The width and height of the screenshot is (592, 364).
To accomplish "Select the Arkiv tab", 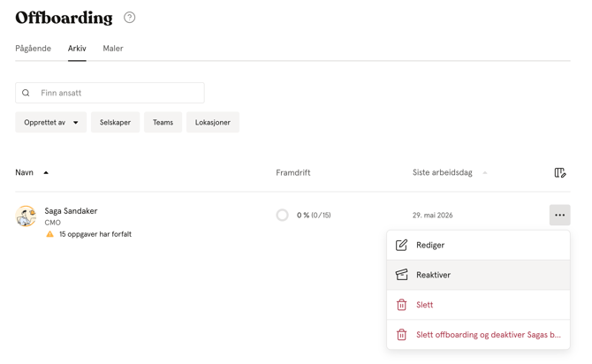I will pyautogui.click(x=77, y=49).
